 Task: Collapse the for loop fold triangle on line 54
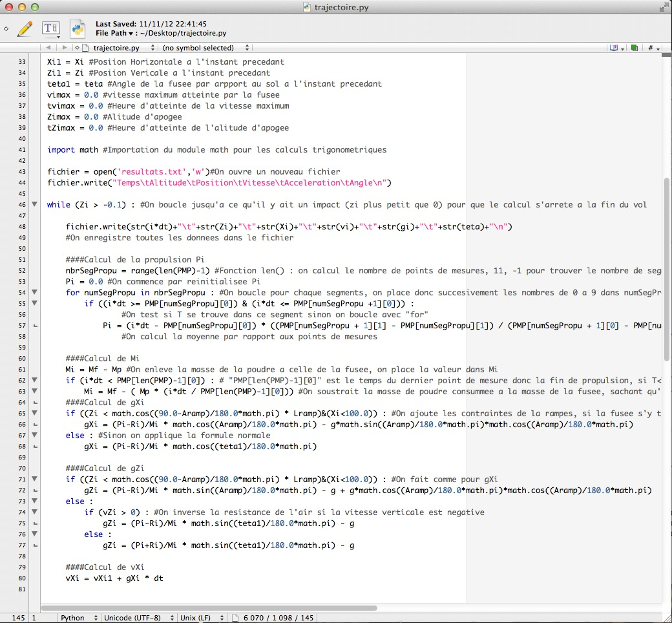click(x=35, y=292)
